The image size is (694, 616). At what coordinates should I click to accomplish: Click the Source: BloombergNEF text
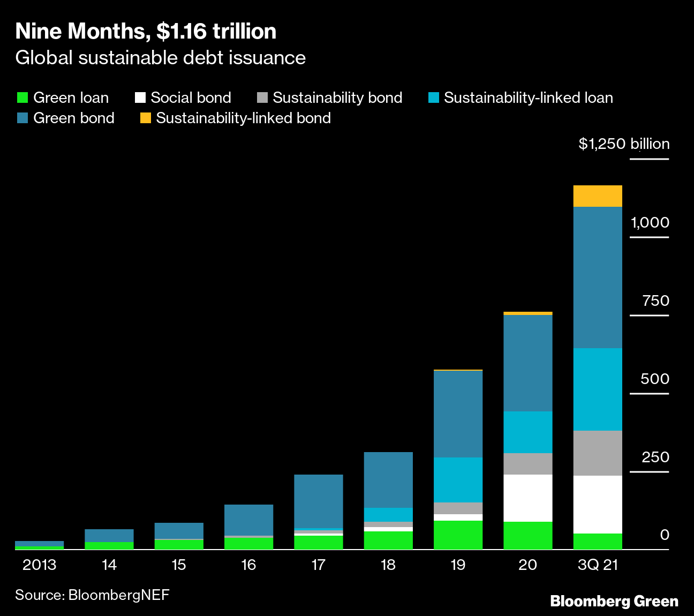92,595
